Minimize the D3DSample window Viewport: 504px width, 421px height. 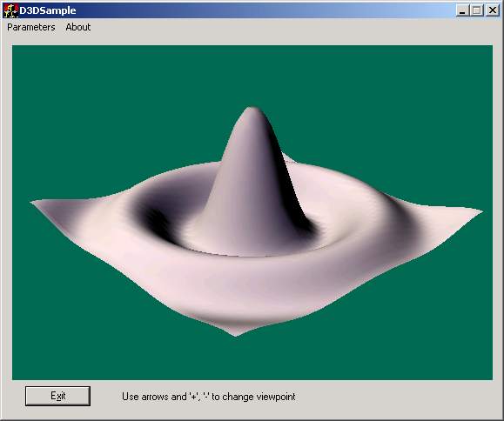(462, 10)
